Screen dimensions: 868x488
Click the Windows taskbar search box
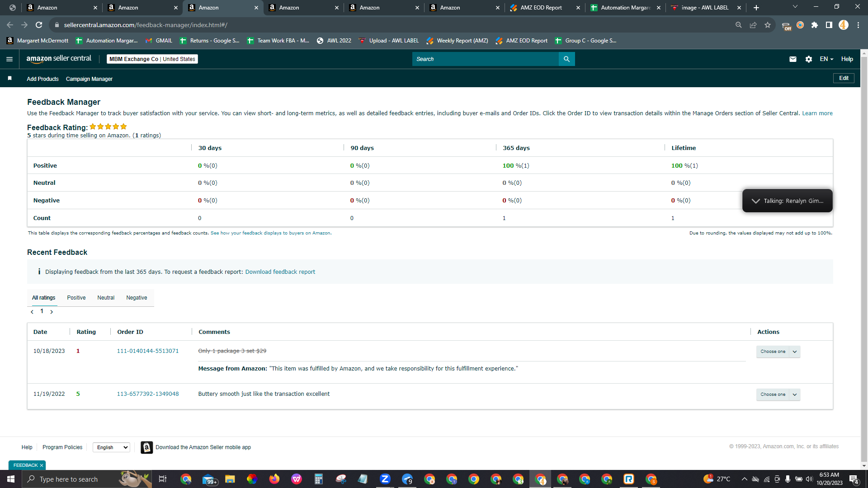tap(87, 479)
